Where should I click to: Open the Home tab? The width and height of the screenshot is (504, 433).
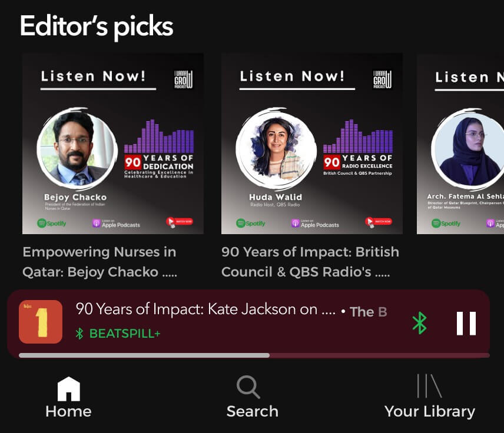(68, 397)
